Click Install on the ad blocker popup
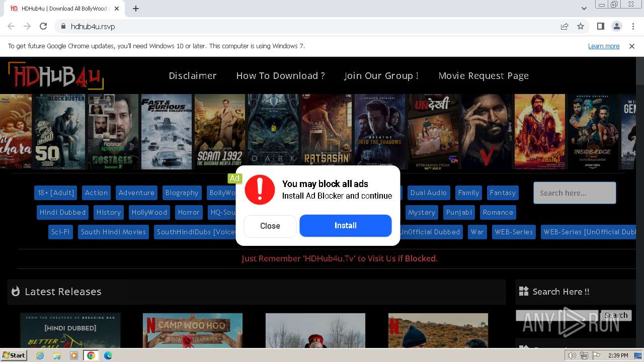 [346, 226]
